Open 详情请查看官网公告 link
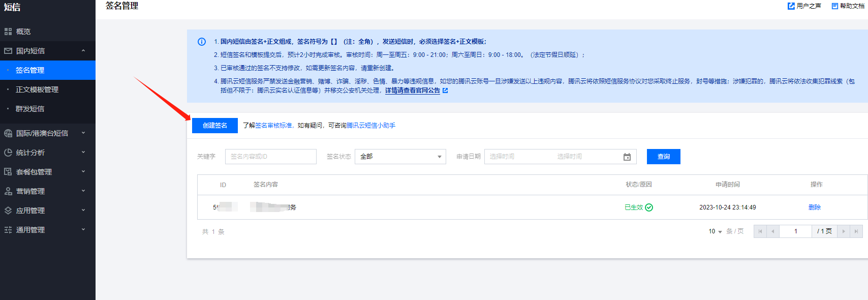Screen dimensions: 868x300 click(413, 91)
